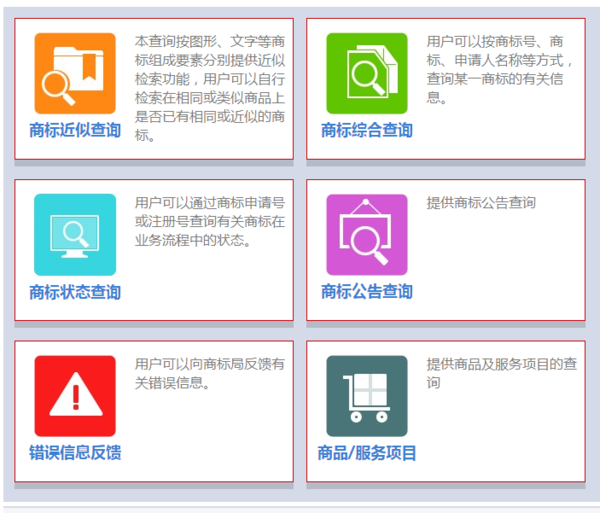This screenshot has width=600, height=513.
Task: Click the description text starting with 本查询按图形
Action: 210,88
